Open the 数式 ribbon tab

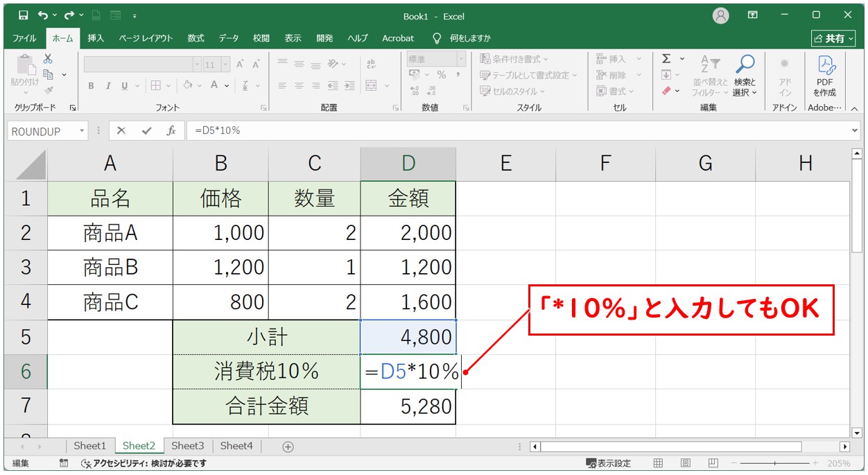pyautogui.click(x=196, y=38)
